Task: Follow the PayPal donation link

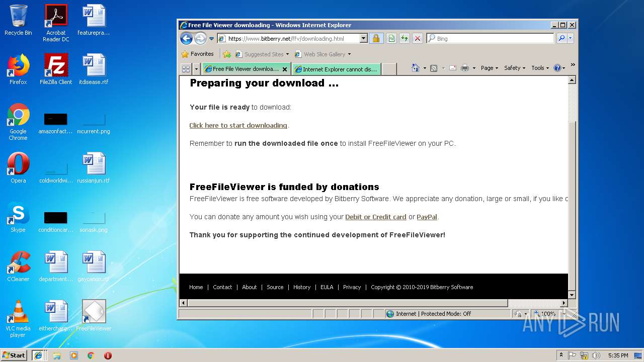Action: pyautogui.click(x=427, y=217)
